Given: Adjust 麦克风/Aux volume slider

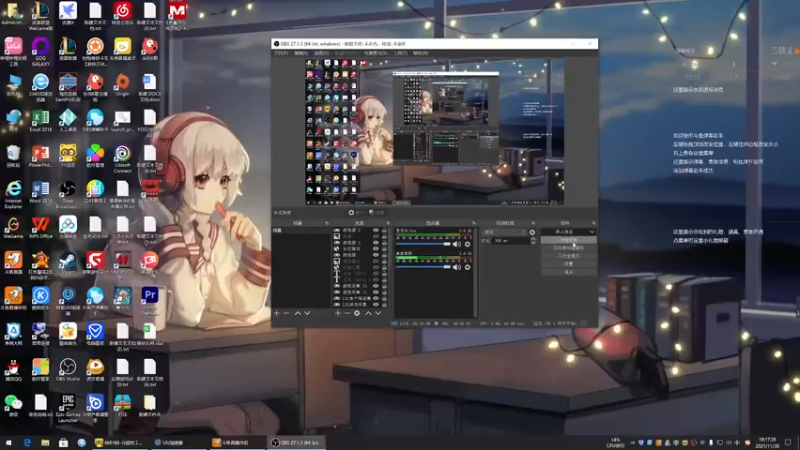Looking at the screenshot, I should click(x=423, y=244).
